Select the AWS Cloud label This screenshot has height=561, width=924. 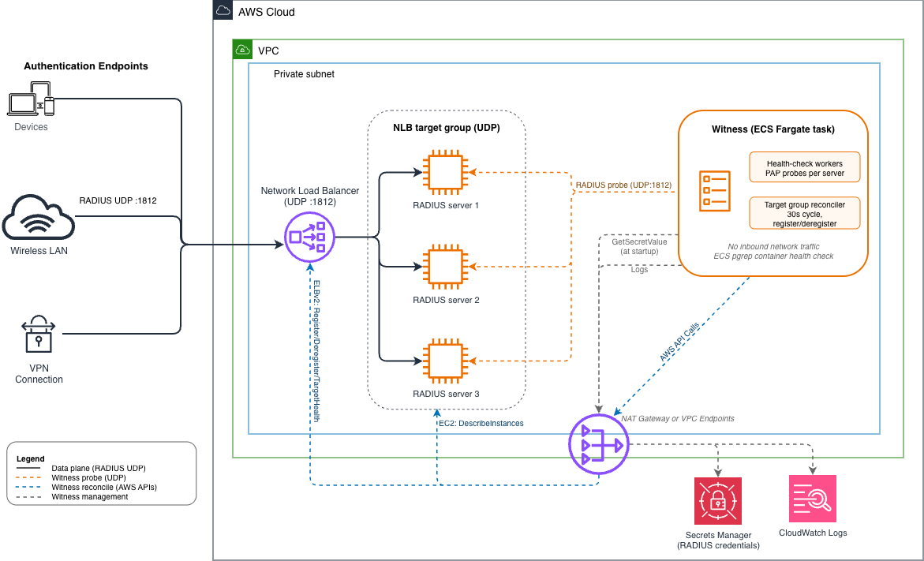coord(267,12)
